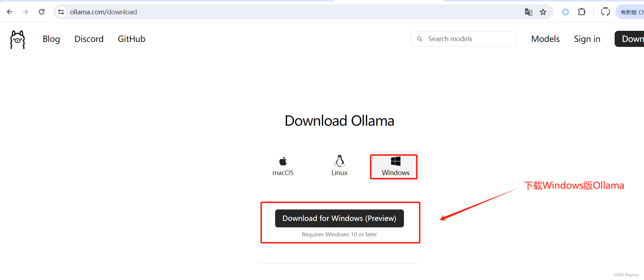Open the extensions puzzle icon
Viewport: 644px width, 280px height.
tap(582, 12)
